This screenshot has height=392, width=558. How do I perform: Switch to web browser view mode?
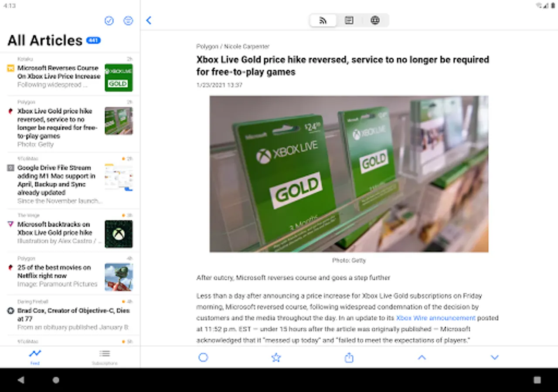[x=375, y=20]
